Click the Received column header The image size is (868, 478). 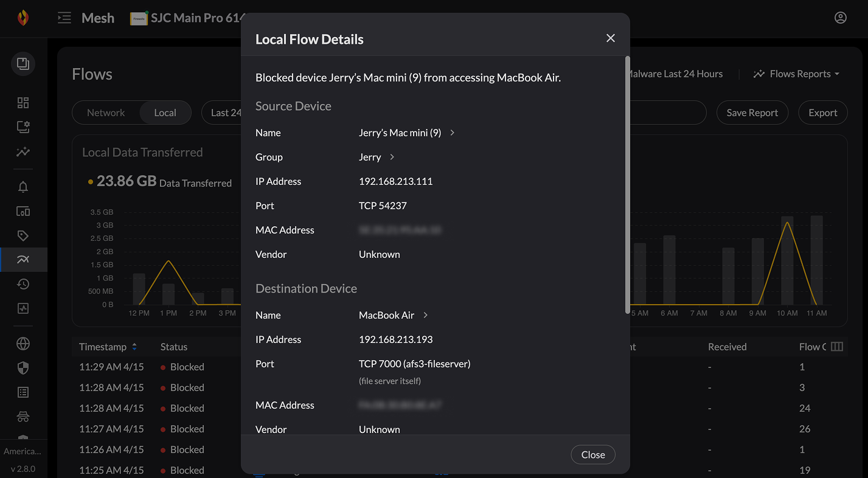click(727, 347)
